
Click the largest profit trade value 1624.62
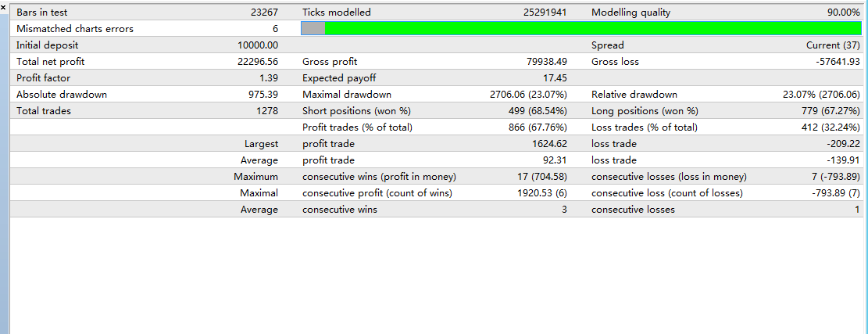549,144
